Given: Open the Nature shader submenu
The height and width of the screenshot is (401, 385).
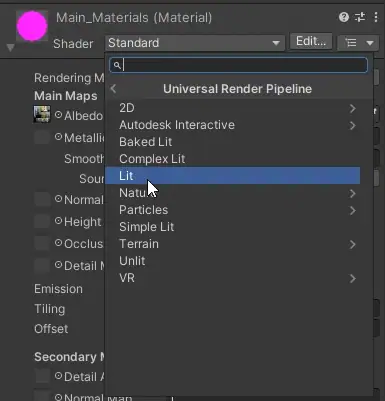Looking at the screenshot, I should 233,193.
